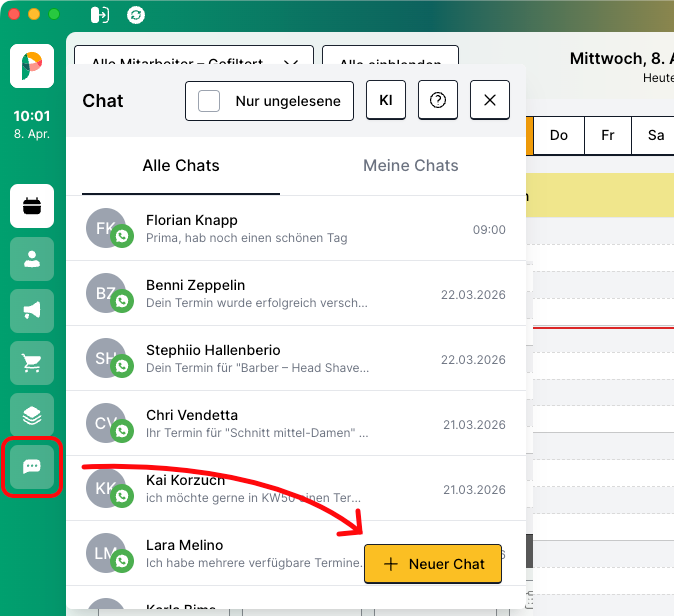The image size is (674, 616).
Task: Open the calendar icon in sidebar
Action: pyautogui.click(x=32, y=207)
